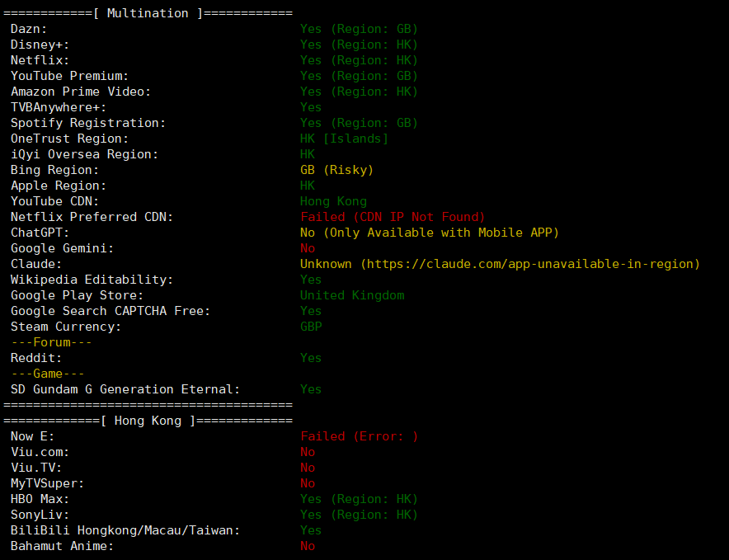This screenshot has height=560, width=729.
Task: Click the Hong Kong section header
Action: tap(148, 421)
